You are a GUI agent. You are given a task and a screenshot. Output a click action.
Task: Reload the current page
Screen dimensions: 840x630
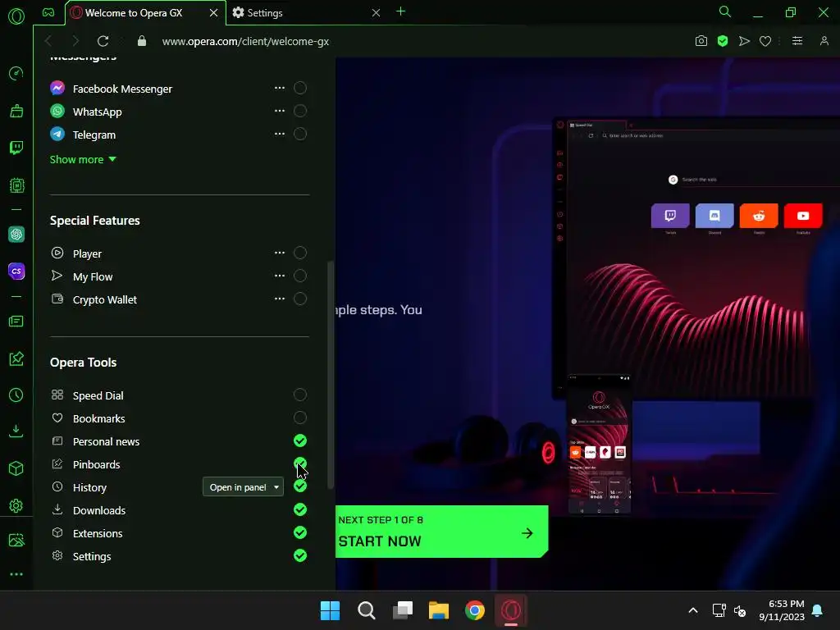[103, 41]
